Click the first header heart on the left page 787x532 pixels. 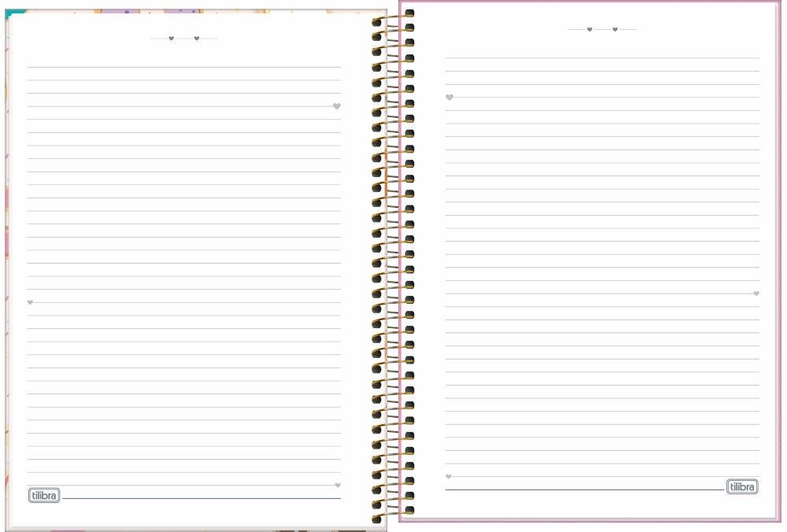[172, 38]
